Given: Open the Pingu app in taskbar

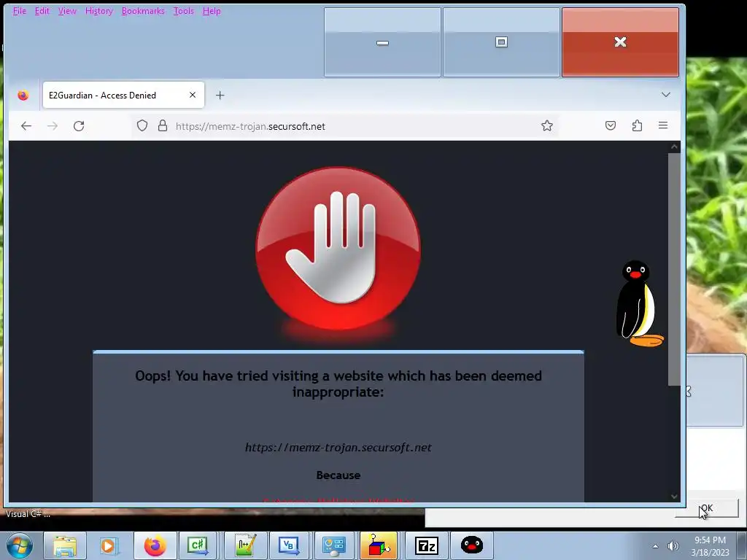Looking at the screenshot, I should tap(472, 545).
